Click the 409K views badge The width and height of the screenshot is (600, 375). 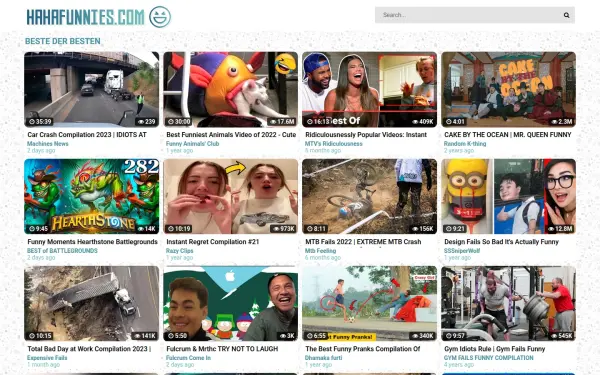423,122
